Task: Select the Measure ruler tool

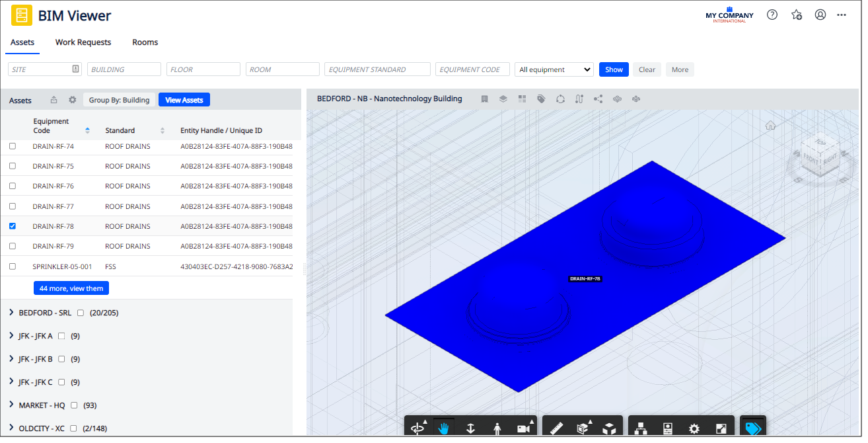Action: click(x=556, y=428)
